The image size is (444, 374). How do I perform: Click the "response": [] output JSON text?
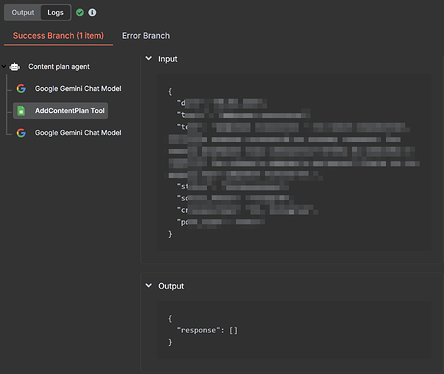pos(207,330)
